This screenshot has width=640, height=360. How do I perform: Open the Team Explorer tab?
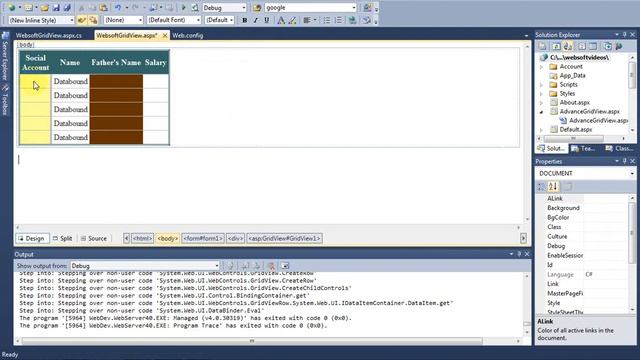pyautogui.click(x=583, y=149)
